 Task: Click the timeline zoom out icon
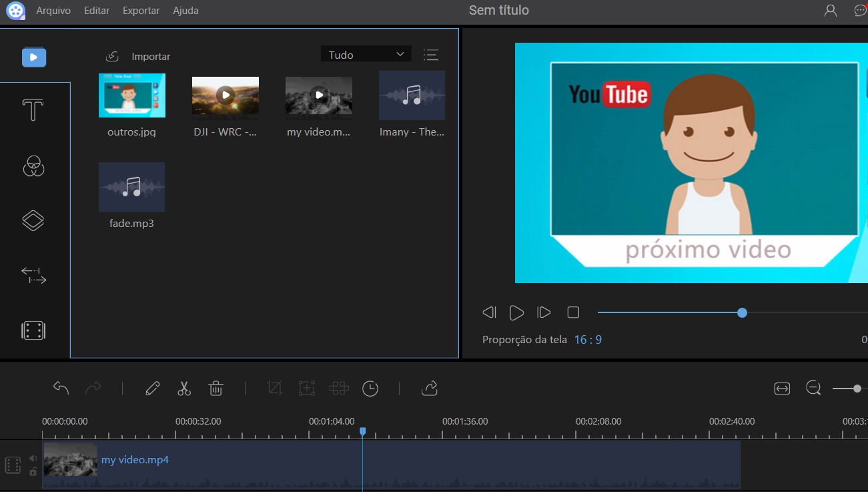[813, 388]
